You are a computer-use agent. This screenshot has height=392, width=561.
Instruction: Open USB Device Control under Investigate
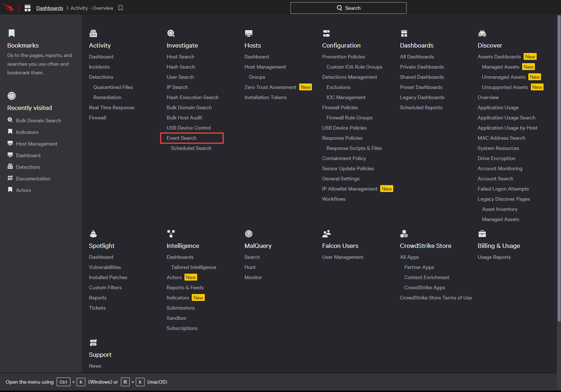189,128
